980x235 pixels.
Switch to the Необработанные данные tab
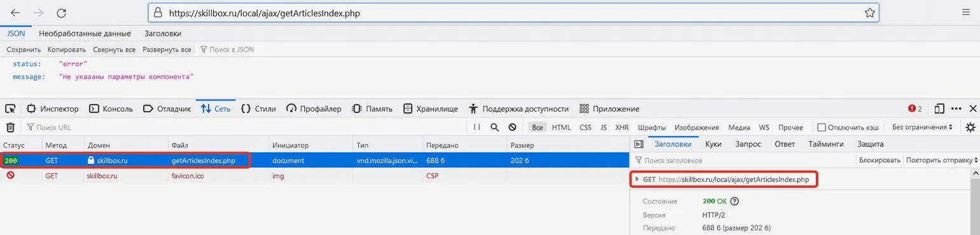point(85,34)
